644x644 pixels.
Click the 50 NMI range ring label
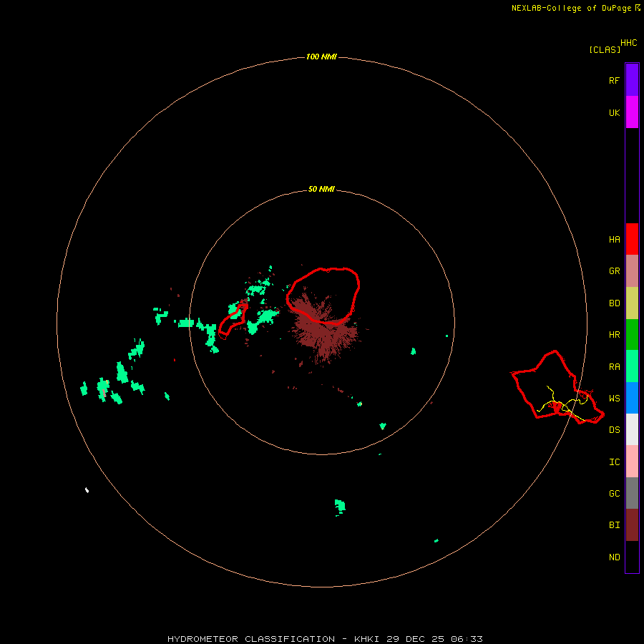[x=321, y=190]
